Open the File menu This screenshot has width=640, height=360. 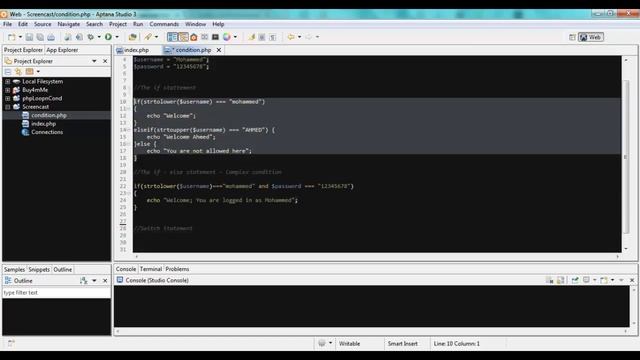pos(7,24)
